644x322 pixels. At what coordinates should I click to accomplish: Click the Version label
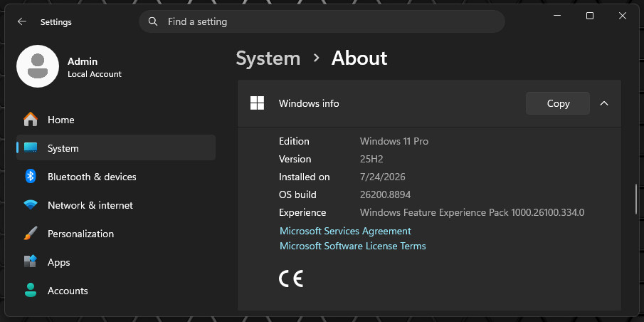pyautogui.click(x=295, y=159)
